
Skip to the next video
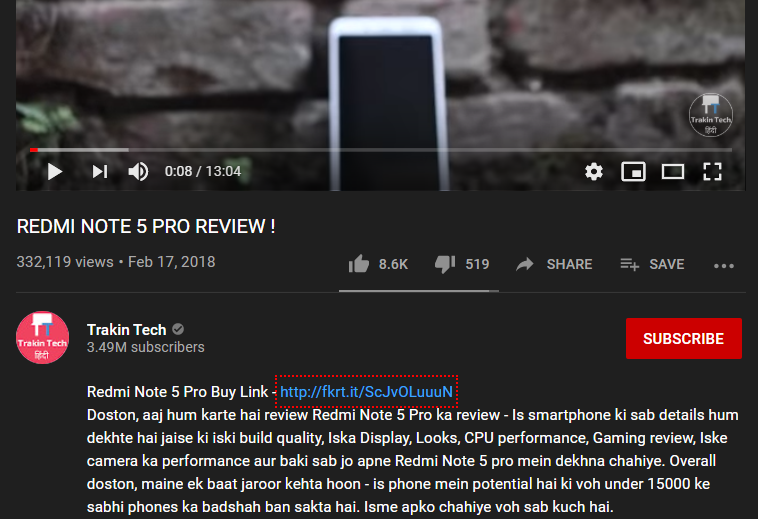100,172
